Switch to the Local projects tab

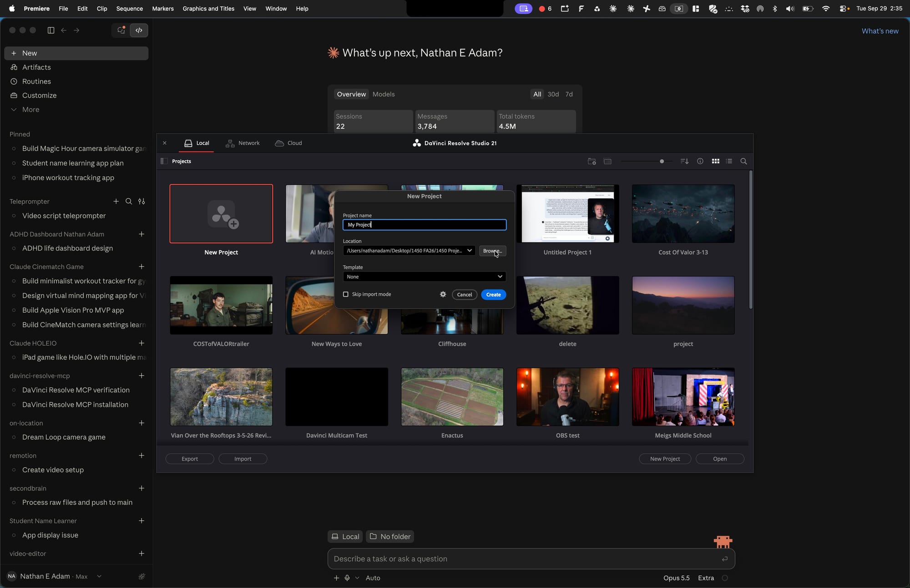pyautogui.click(x=197, y=143)
